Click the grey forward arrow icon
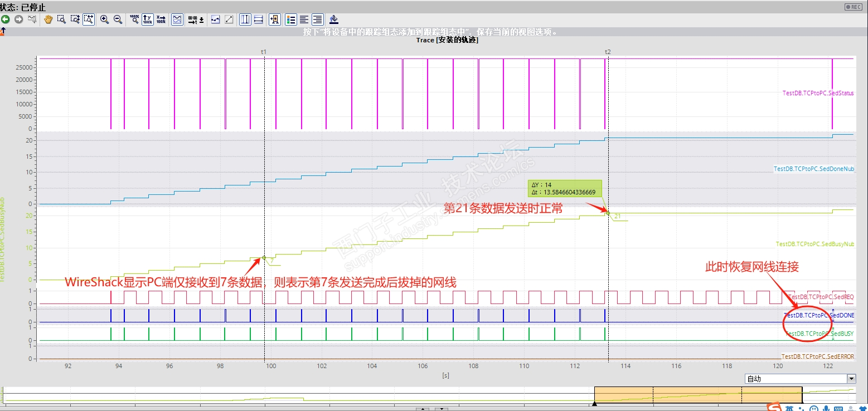This screenshot has width=868, height=411. click(18, 19)
